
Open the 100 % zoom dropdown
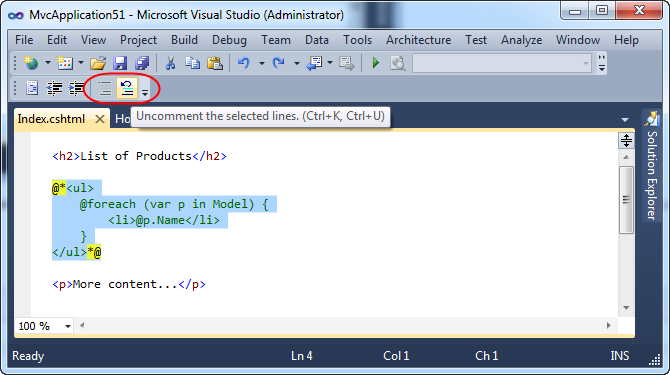click(x=44, y=326)
